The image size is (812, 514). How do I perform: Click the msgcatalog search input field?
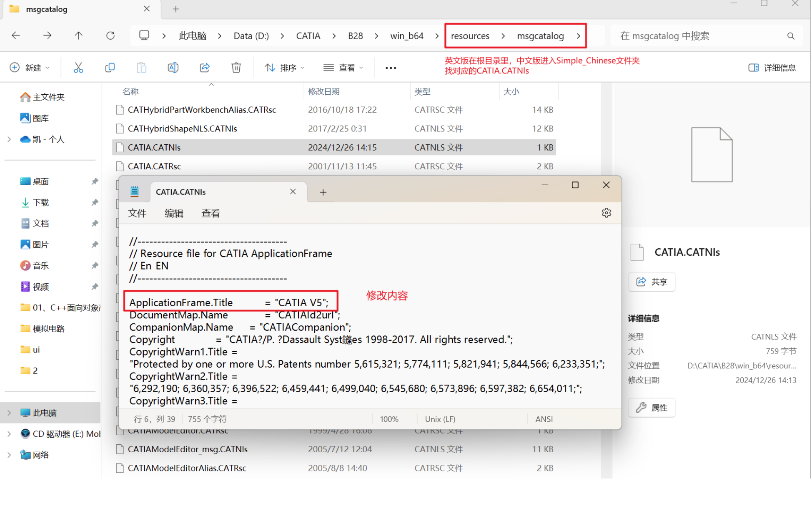700,36
